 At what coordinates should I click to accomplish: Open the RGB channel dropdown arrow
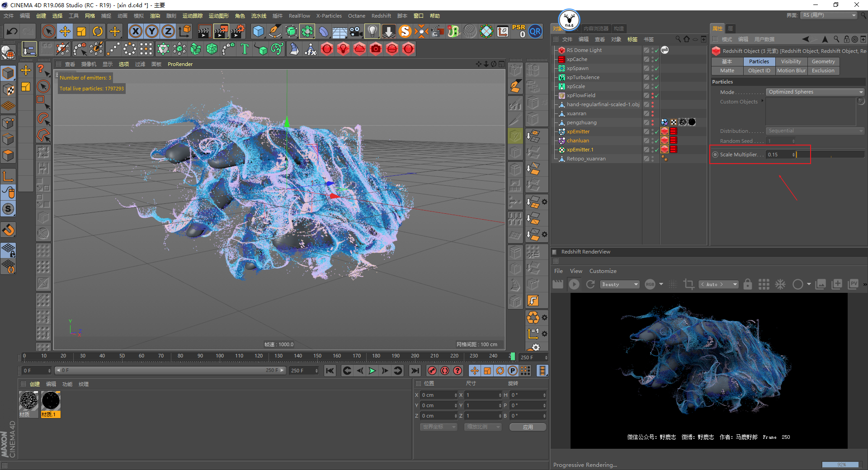coord(661,284)
